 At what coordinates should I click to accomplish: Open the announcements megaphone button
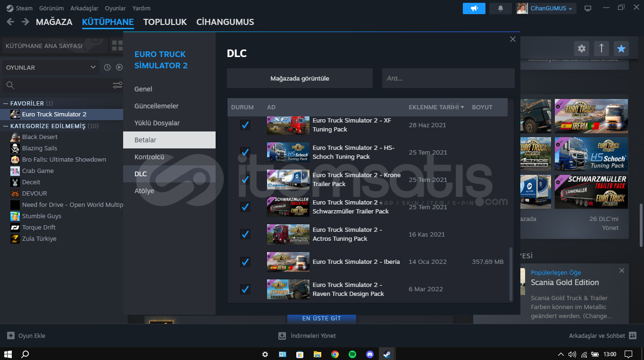[474, 8]
